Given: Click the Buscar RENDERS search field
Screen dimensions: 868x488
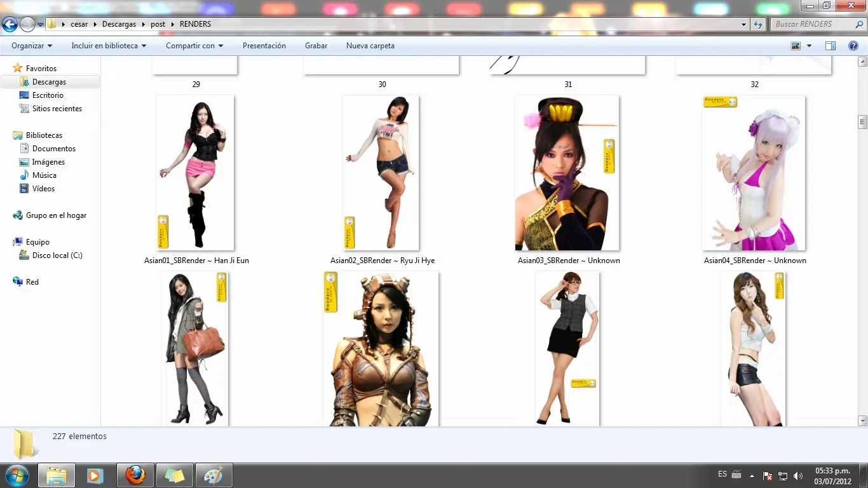Looking at the screenshot, I should point(813,24).
